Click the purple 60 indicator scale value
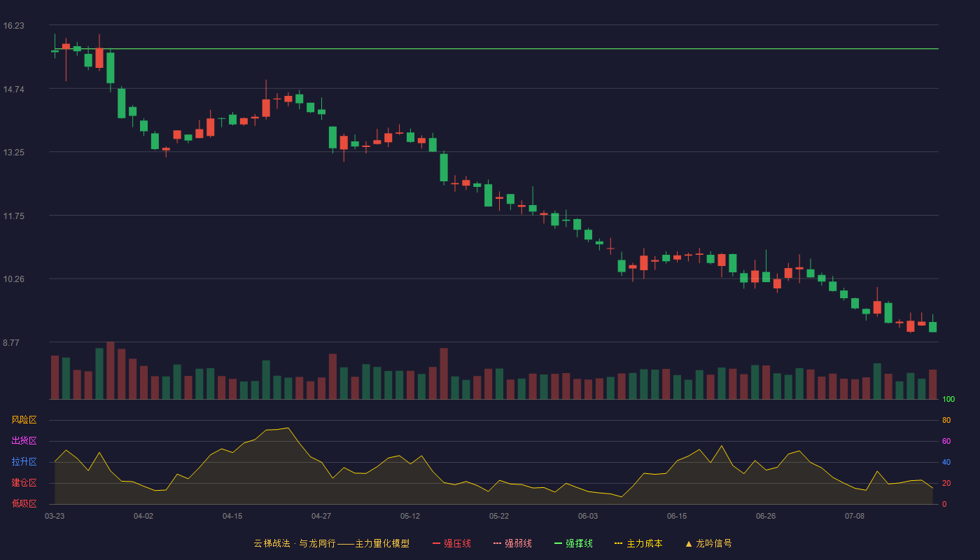 (x=946, y=442)
